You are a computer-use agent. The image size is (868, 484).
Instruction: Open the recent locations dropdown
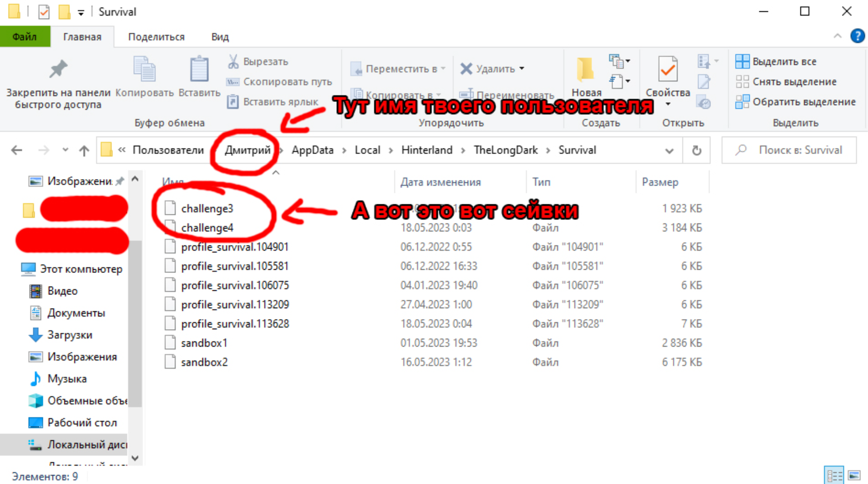65,150
